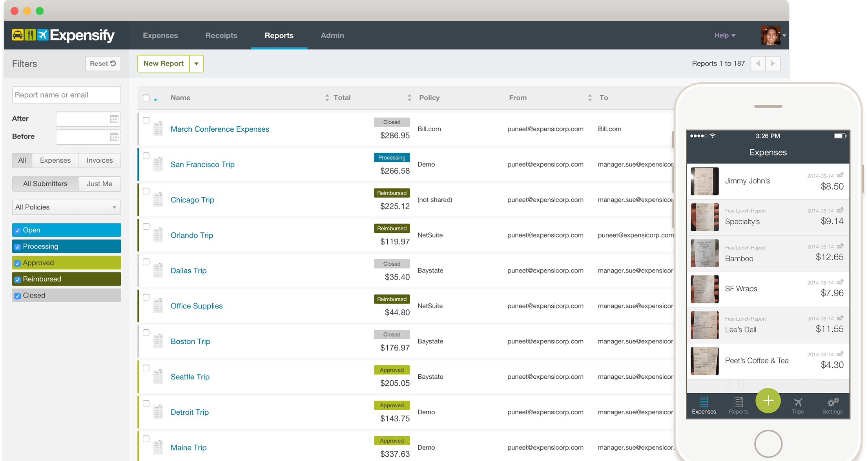The image size is (868, 461).
Task: Click the Before date input field
Action: click(x=88, y=137)
